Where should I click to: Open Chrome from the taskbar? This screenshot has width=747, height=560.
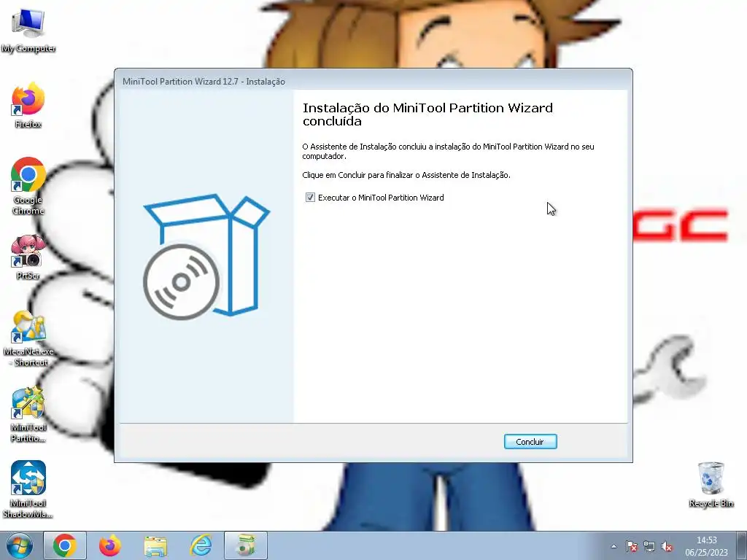(x=65, y=545)
